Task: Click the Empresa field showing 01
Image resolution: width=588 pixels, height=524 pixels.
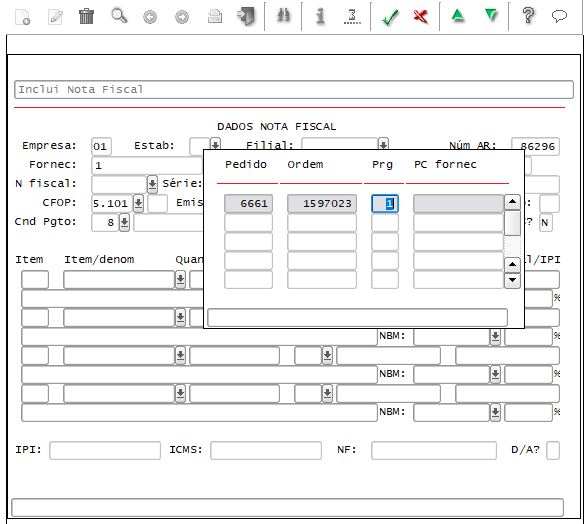Action: point(101,146)
